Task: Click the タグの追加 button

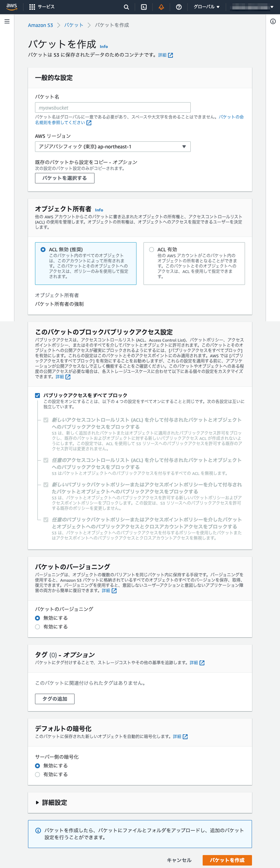Action: 55,699
